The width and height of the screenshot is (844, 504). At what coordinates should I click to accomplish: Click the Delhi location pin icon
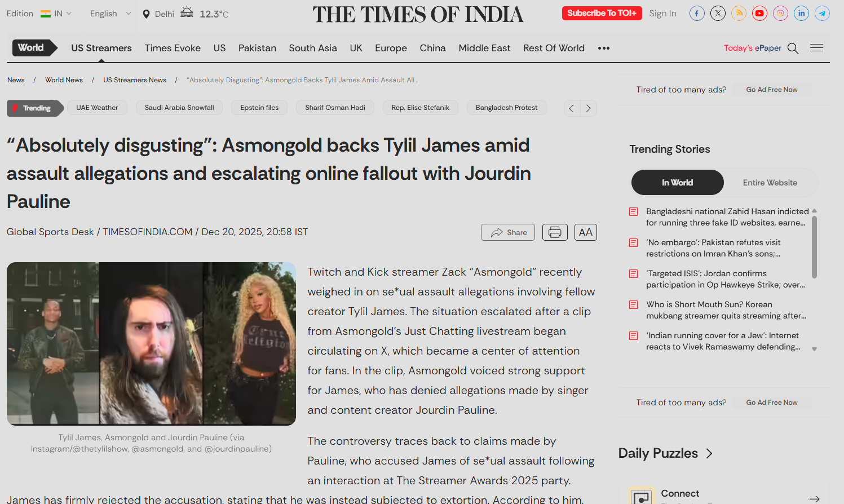point(147,14)
